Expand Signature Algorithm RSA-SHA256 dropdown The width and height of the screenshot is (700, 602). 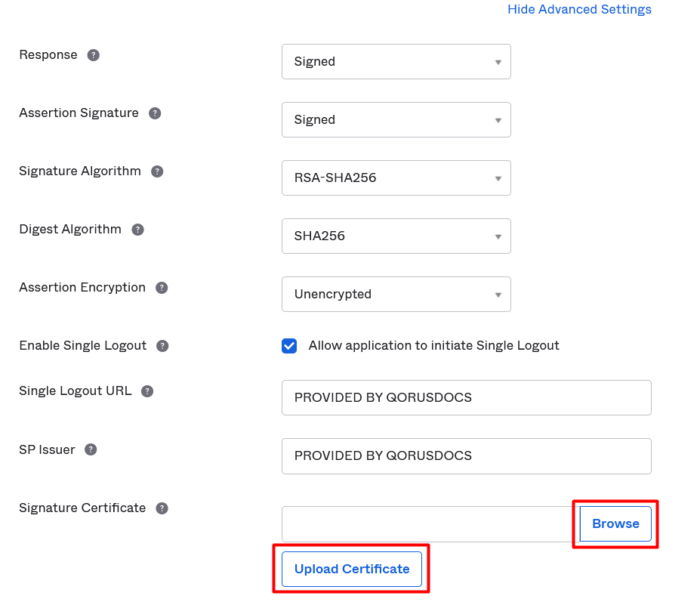pos(396,178)
